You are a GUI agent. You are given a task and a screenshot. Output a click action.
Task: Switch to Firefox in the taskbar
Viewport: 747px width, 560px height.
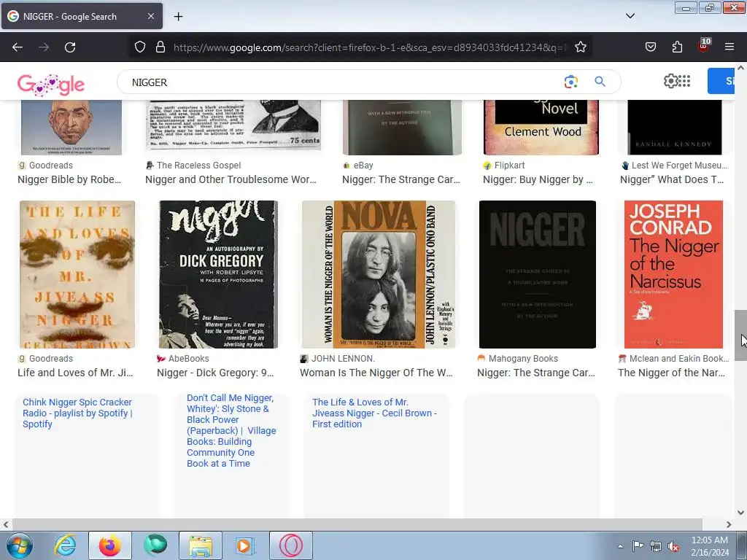[x=110, y=545]
